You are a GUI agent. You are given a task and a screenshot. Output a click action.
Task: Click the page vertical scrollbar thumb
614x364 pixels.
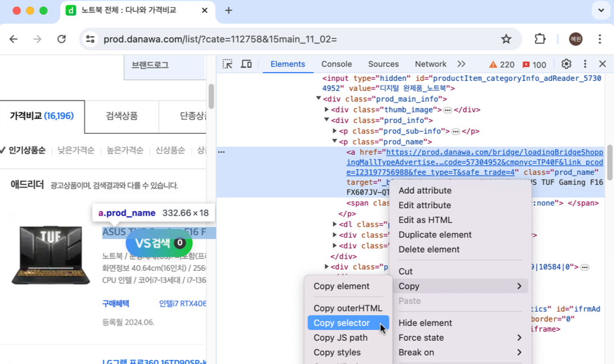[211, 96]
